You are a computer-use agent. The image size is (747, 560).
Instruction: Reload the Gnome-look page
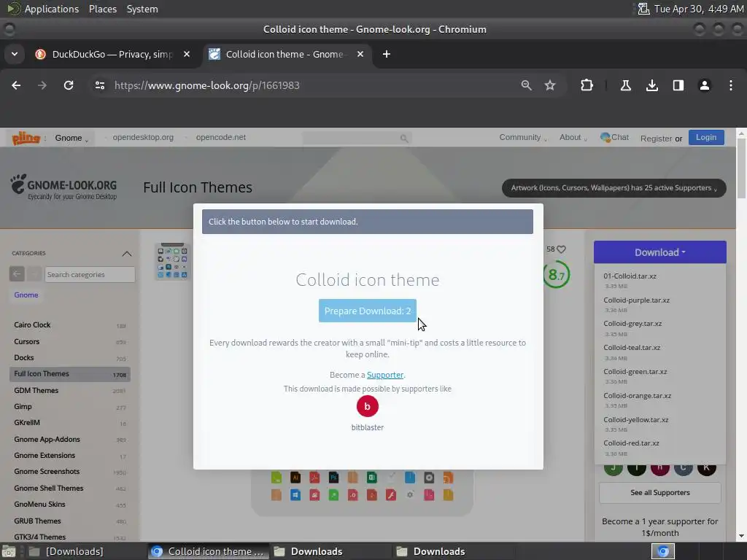tap(69, 85)
